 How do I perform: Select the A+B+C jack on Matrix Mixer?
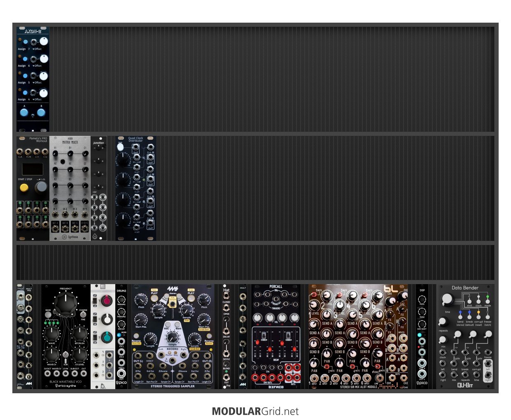click(85, 229)
